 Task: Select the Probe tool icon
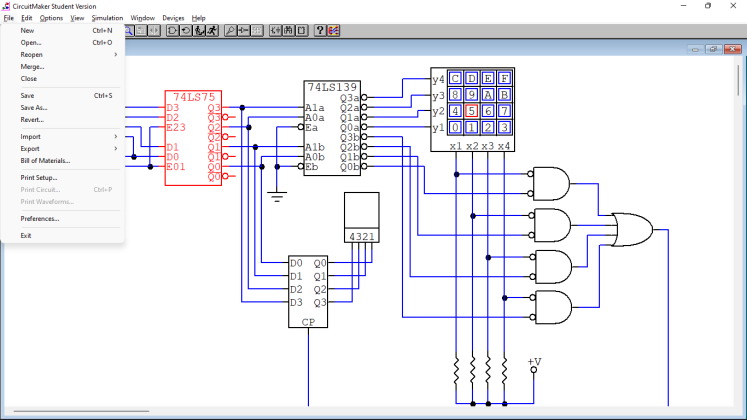point(230,31)
